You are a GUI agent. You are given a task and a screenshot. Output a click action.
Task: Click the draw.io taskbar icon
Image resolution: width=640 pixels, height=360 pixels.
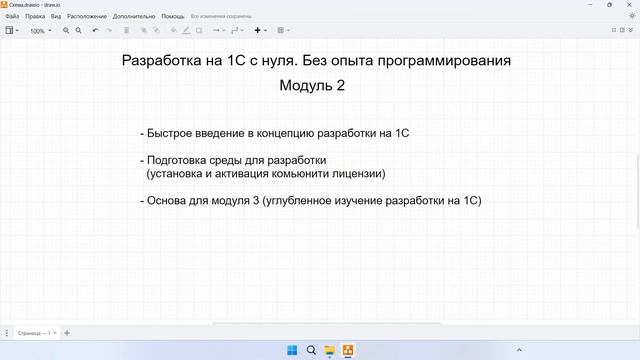pyautogui.click(x=348, y=350)
